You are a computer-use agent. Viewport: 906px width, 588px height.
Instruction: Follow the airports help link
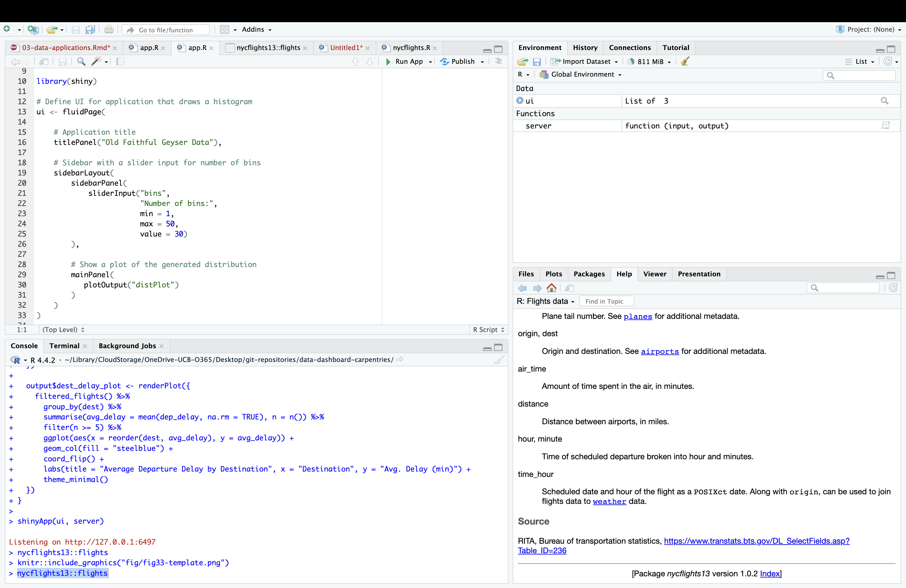(660, 351)
